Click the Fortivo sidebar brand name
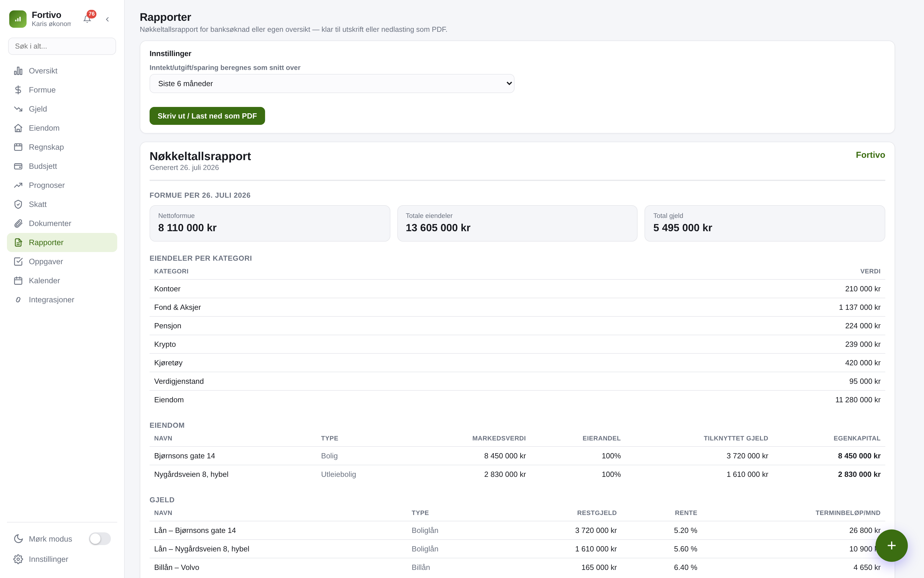The width and height of the screenshot is (924, 578). (46, 14)
